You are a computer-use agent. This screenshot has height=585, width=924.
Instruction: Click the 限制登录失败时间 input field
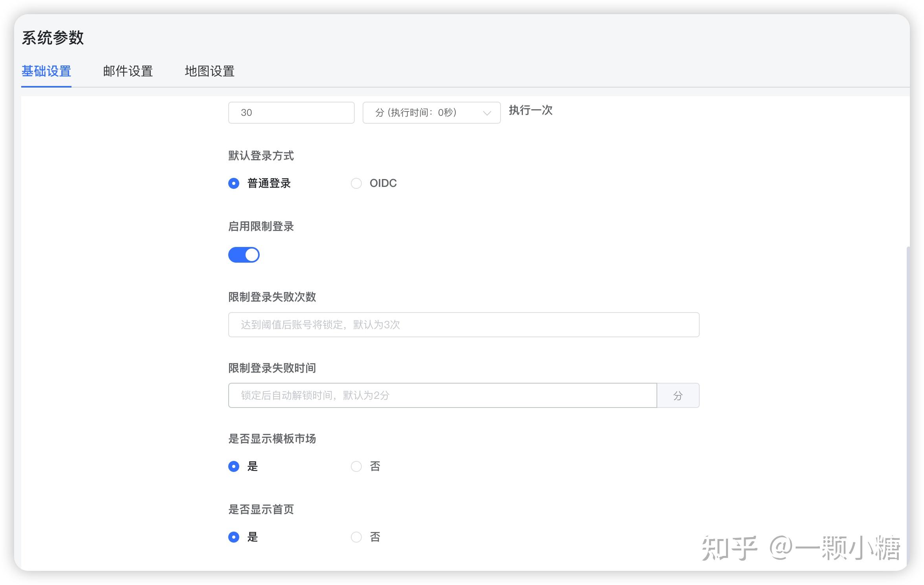click(442, 395)
